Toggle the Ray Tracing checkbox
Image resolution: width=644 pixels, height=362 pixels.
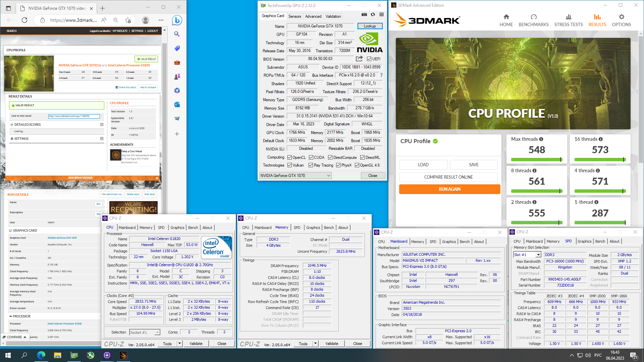[x=311, y=165]
